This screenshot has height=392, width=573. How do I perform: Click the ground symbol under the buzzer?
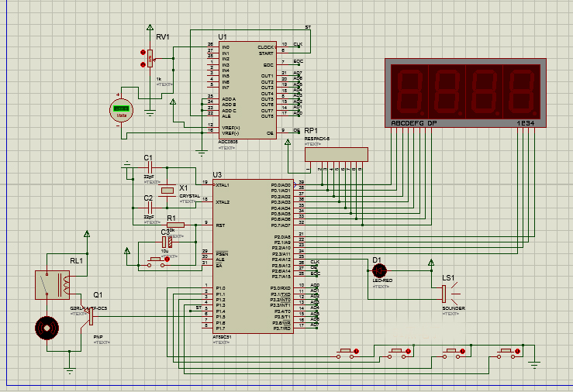70,370
